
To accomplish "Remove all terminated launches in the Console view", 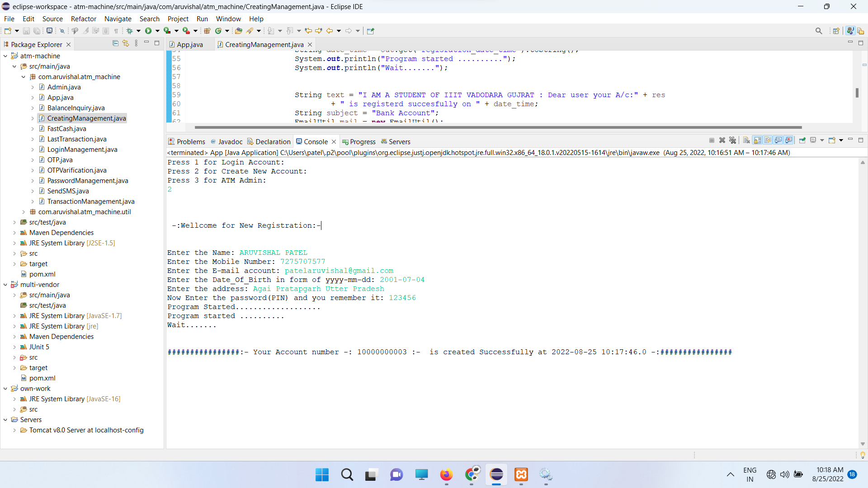I will coord(733,140).
